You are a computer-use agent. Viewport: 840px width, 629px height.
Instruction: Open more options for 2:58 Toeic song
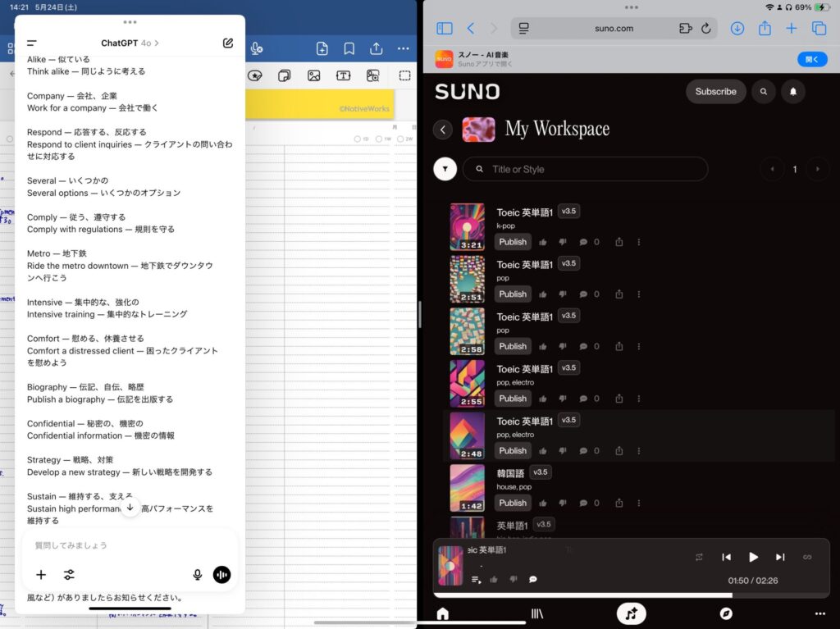point(639,347)
